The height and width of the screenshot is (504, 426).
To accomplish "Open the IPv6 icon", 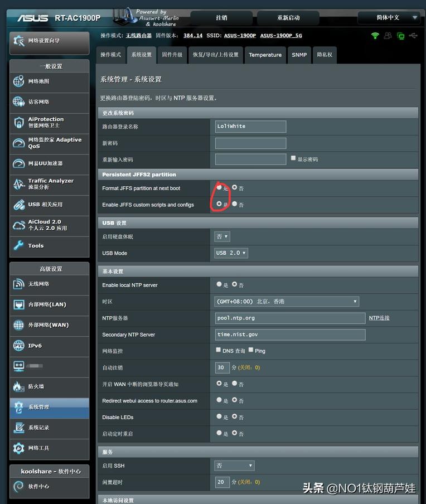I will pos(18,346).
